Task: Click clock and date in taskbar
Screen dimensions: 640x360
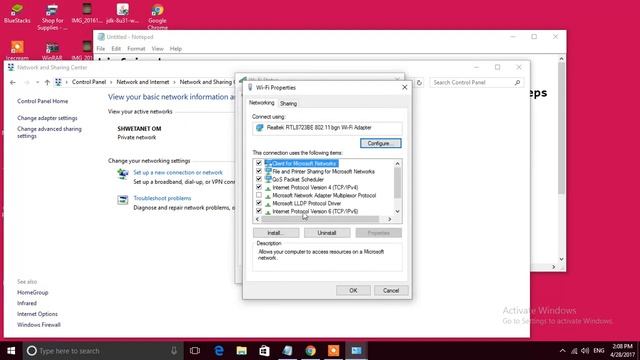Action: (622, 351)
